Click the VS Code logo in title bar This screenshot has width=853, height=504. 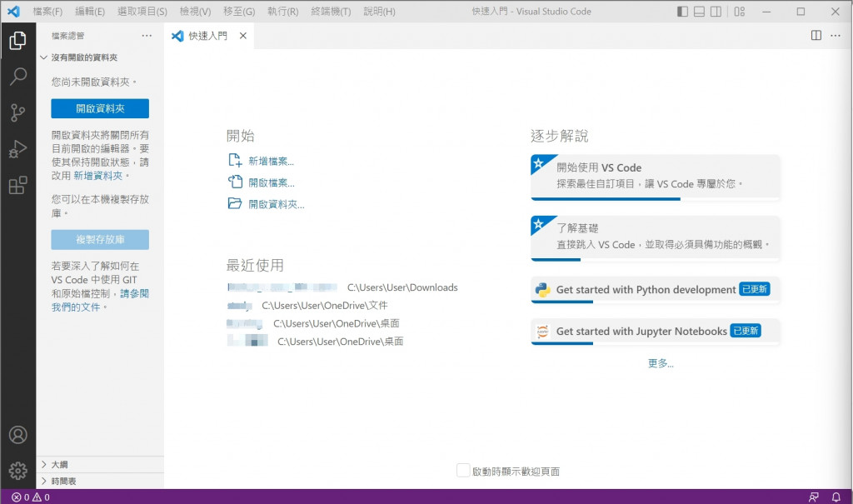(x=13, y=11)
